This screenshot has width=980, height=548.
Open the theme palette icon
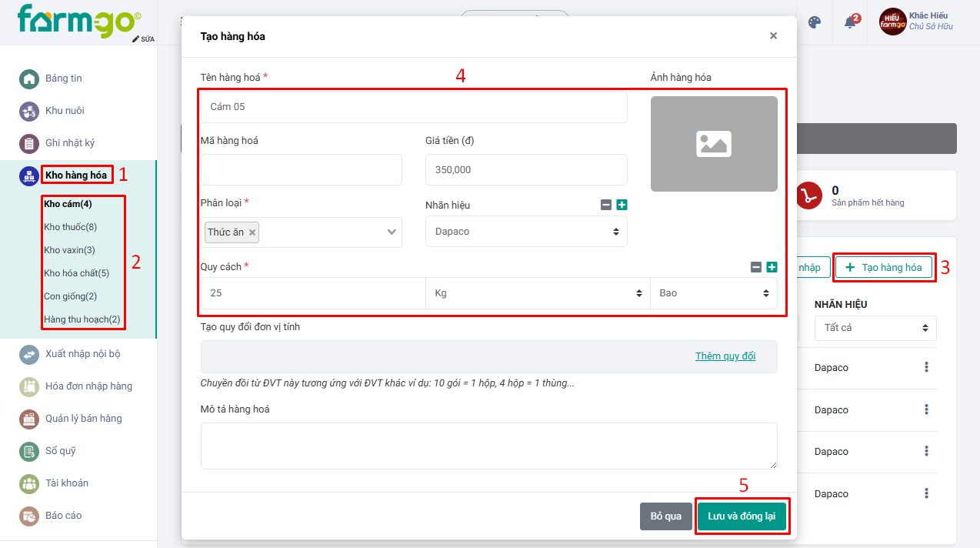click(815, 22)
